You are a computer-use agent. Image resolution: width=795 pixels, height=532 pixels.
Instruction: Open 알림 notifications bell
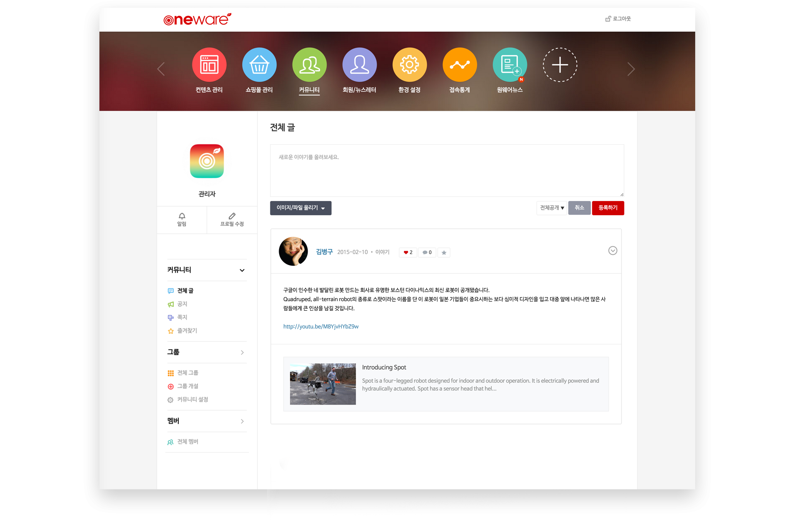[182, 220]
